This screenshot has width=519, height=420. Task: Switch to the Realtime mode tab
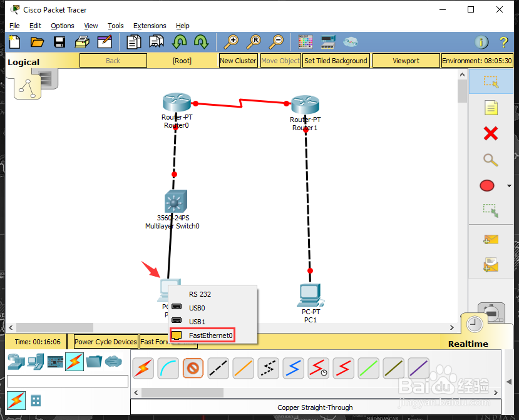click(468, 344)
